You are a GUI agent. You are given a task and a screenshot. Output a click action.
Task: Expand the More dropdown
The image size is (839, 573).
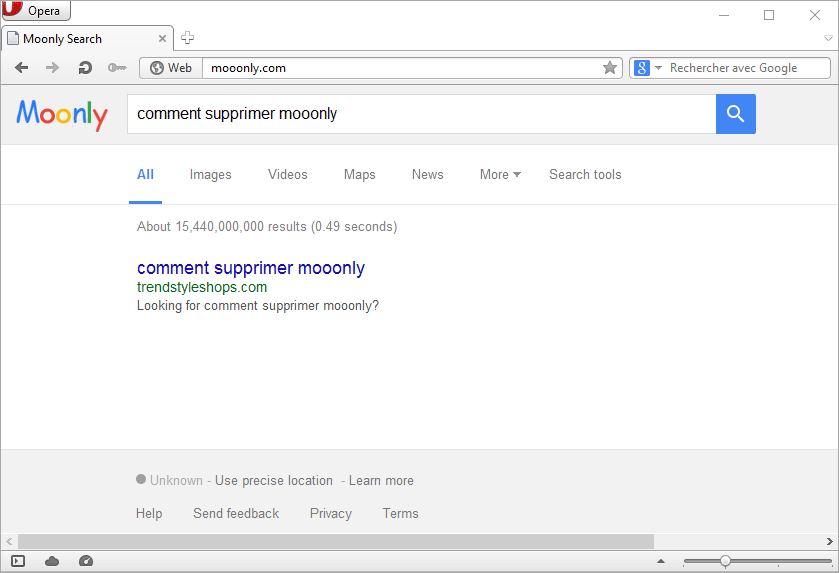tap(500, 175)
